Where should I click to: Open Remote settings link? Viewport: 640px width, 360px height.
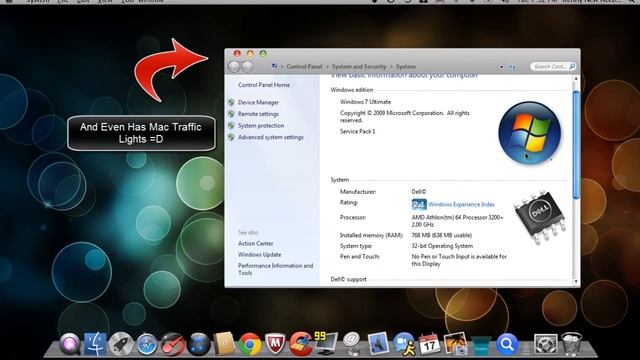click(x=258, y=114)
